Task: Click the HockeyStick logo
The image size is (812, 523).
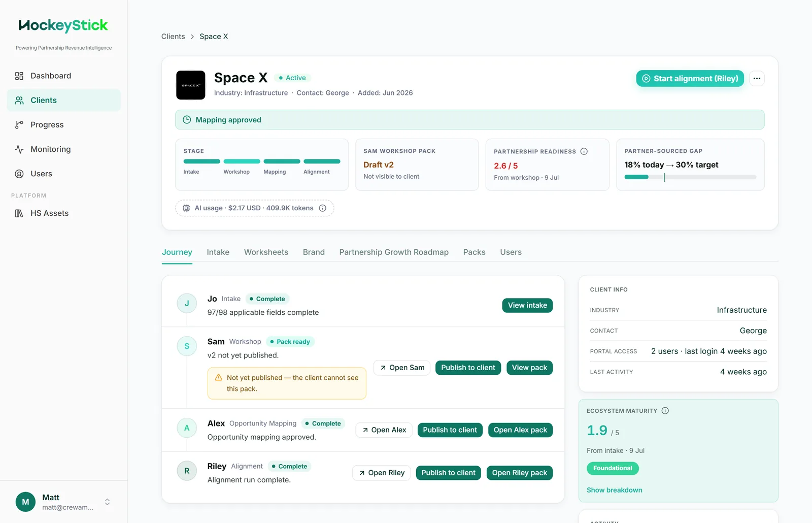Action: (63, 25)
